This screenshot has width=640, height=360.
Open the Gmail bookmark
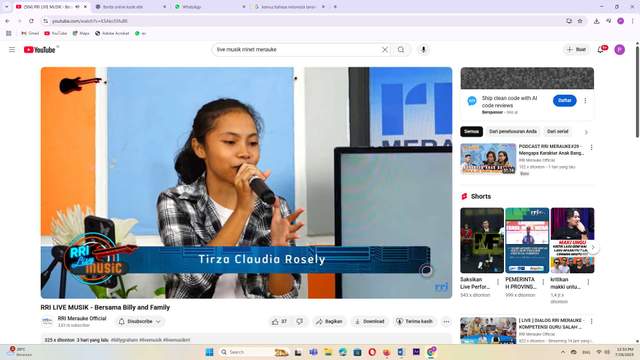point(30,33)
